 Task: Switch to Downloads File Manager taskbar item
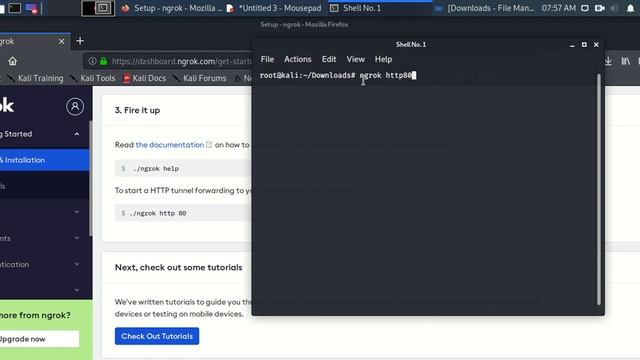pyautogui.click(x=484, y=8)
